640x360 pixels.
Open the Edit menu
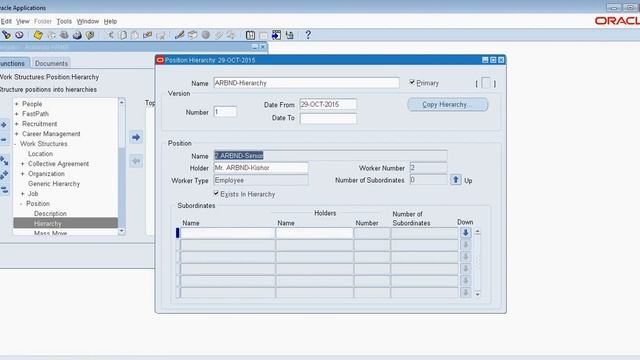(x=6, y=21)
